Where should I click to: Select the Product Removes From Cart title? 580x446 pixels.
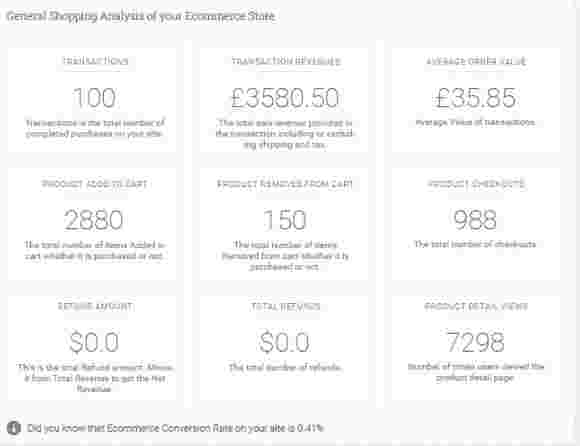point(285,184)
